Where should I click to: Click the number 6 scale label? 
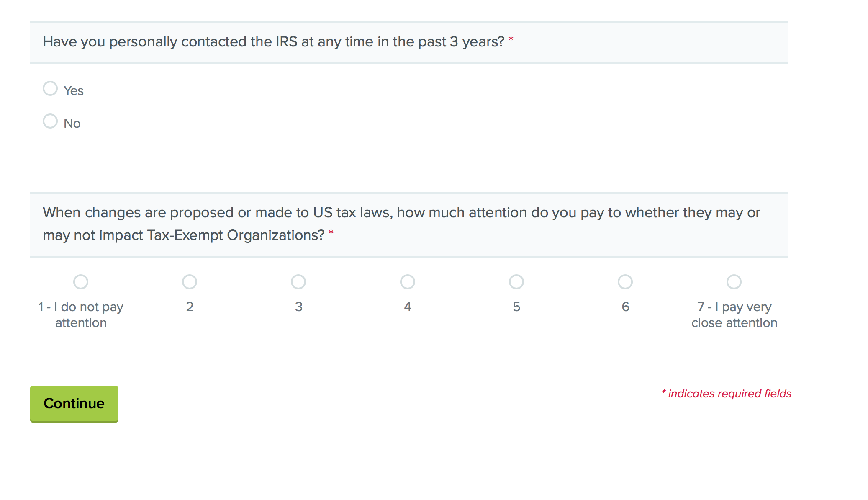coord(625,307)
